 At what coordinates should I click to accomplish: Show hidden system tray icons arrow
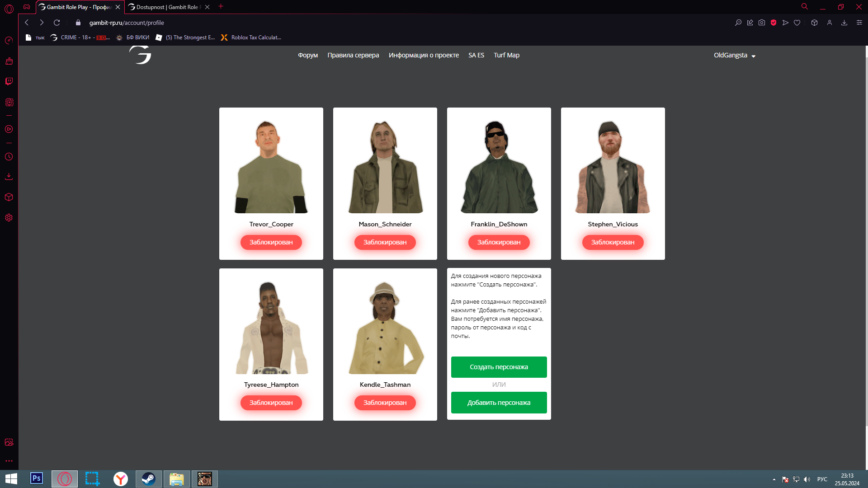[774, 479]
